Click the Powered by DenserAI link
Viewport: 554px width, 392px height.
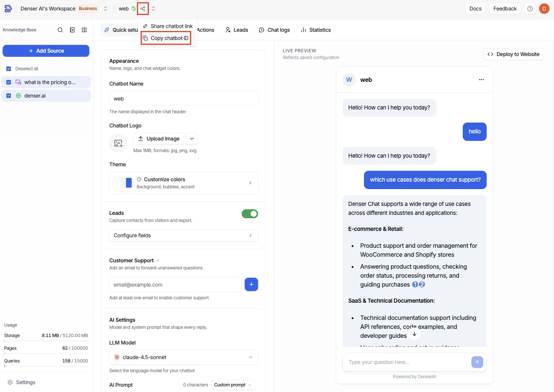(x=414, y=377)
